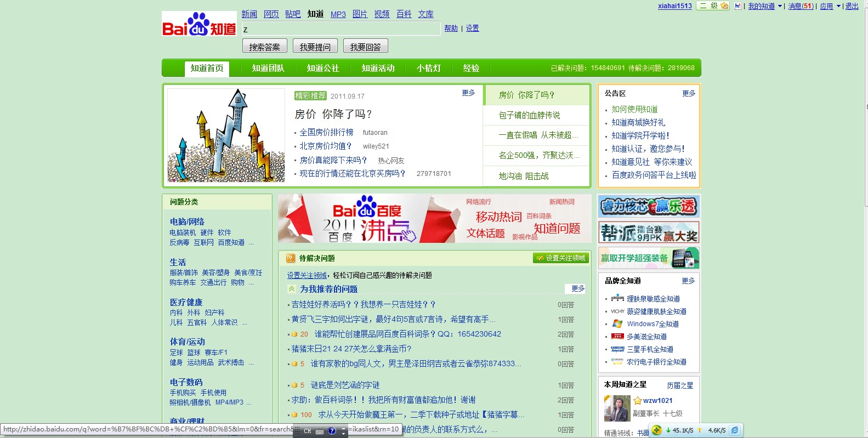The width and height of the screenshot is (868, 438).
Task: Click 更多 in 公告区 panel
Action: coord(689,93)
